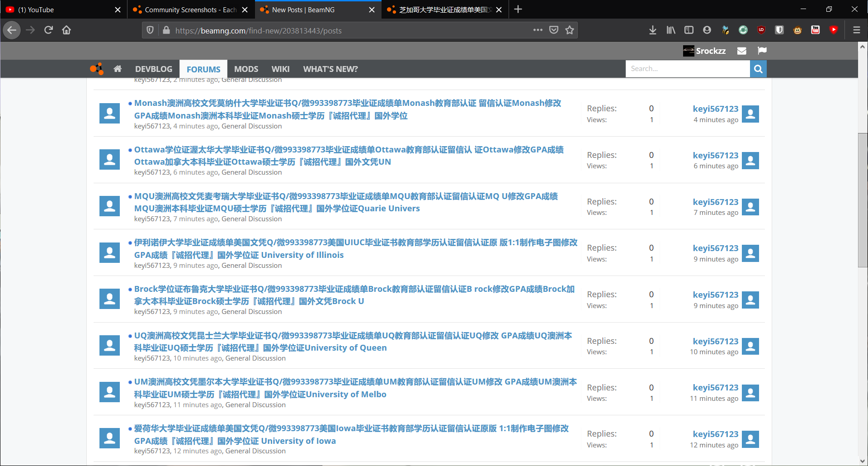Open keyi567123 last-poster link above '6 minutes ago'
This screenshot has height=466, width=868.
(x=716, y=155)
